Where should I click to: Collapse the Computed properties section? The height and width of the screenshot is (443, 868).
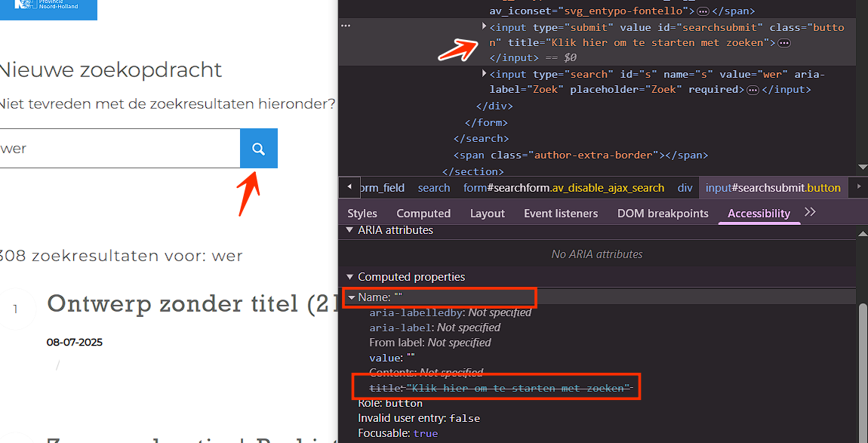click(x=349, y=277)
